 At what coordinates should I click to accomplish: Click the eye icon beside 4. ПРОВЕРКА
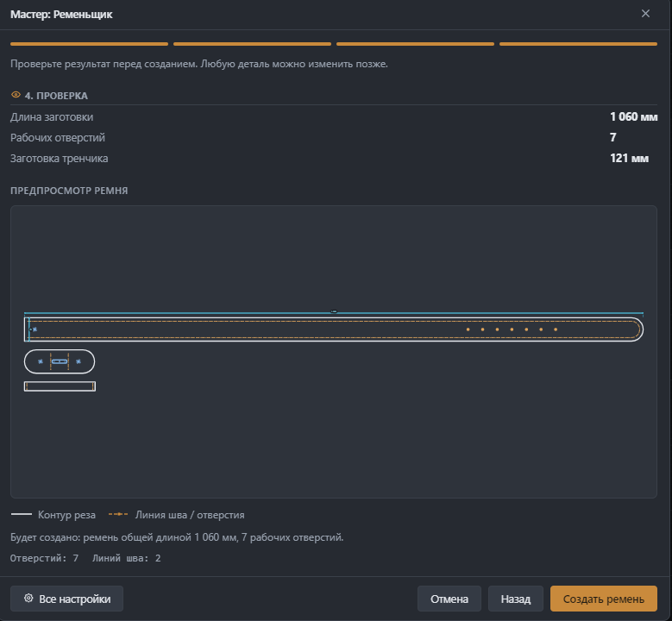point(16,95)
